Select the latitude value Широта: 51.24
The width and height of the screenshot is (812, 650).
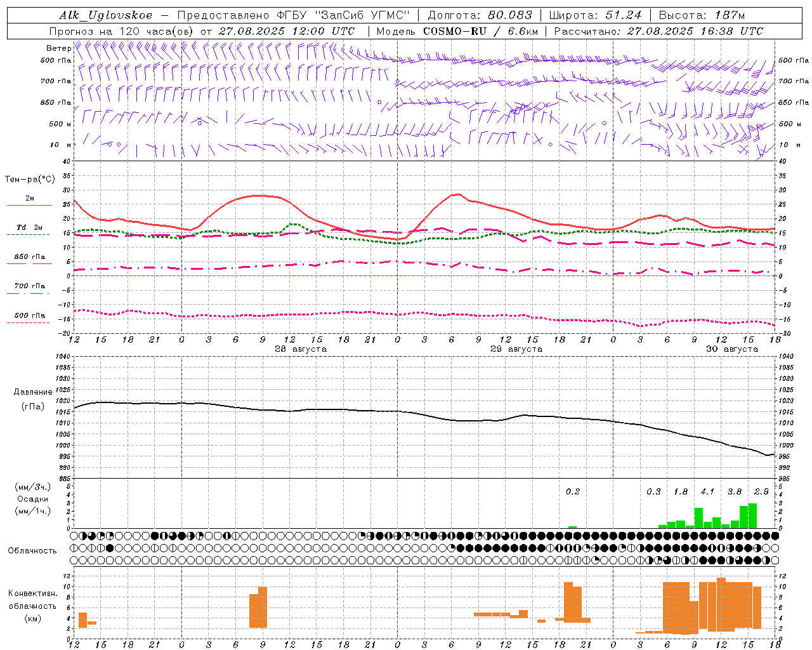(x=596, y=15)
